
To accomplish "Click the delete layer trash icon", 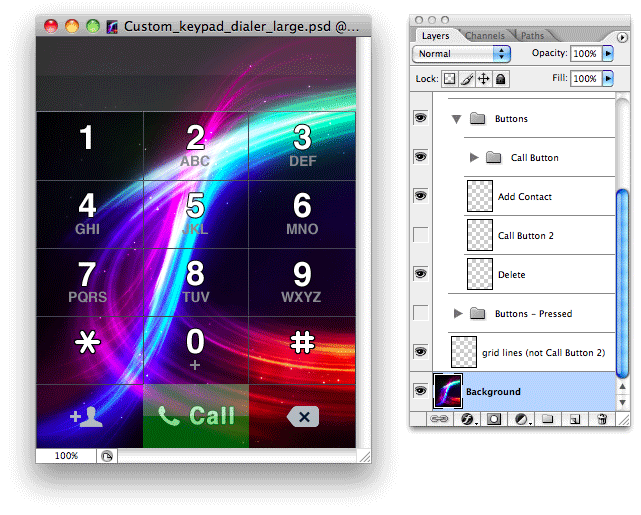I will (602, 419).
